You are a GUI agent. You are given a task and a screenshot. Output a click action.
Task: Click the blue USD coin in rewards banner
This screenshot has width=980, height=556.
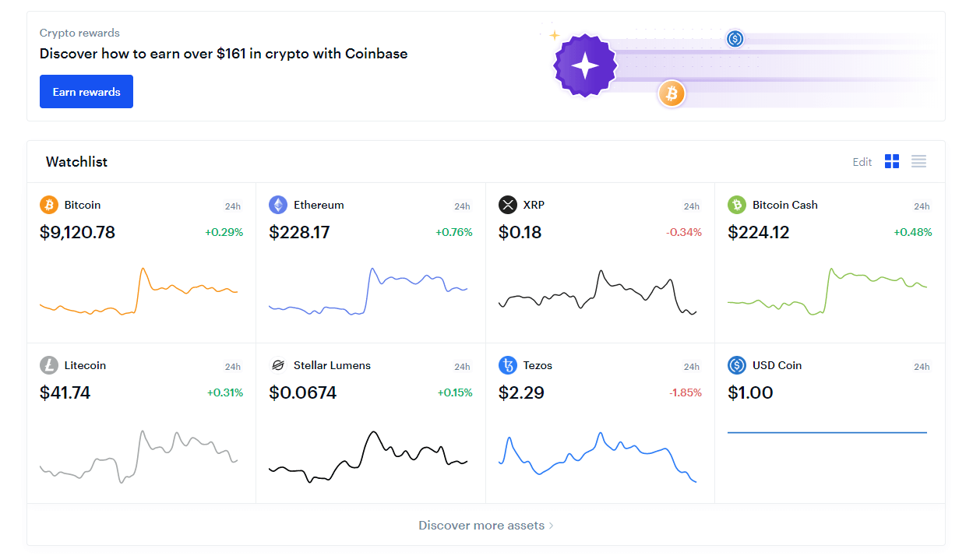pyautogui.click(x=735, y=38)
